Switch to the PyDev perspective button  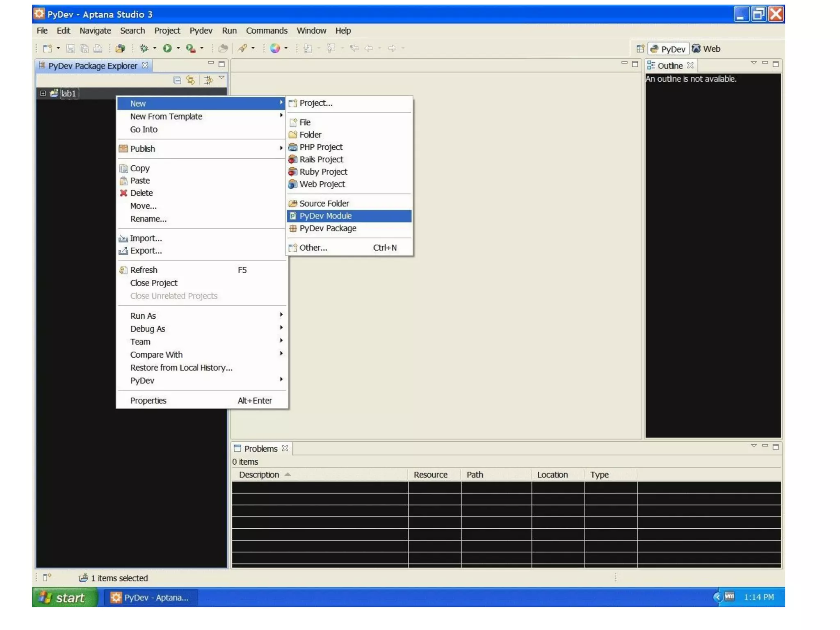click(668, 49)
